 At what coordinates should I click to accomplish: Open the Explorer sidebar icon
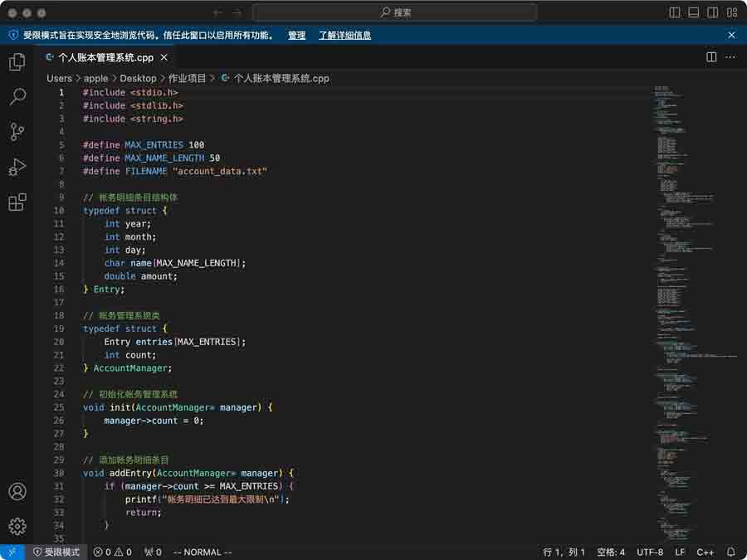[x=17, y=61]
